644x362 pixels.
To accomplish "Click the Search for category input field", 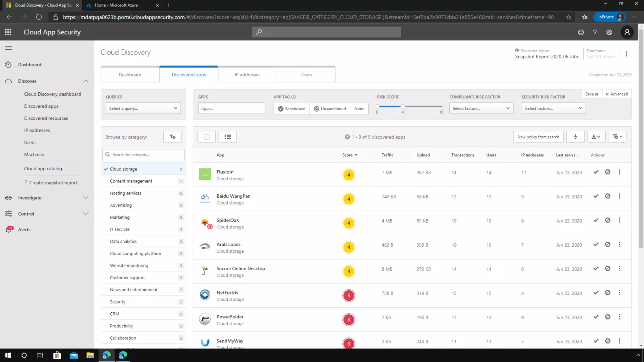I will click(143, 155).
